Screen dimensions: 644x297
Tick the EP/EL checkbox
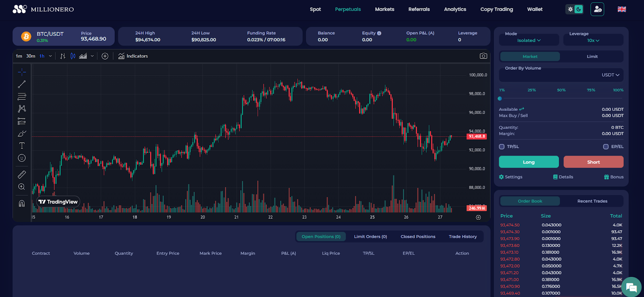(606, 147)
